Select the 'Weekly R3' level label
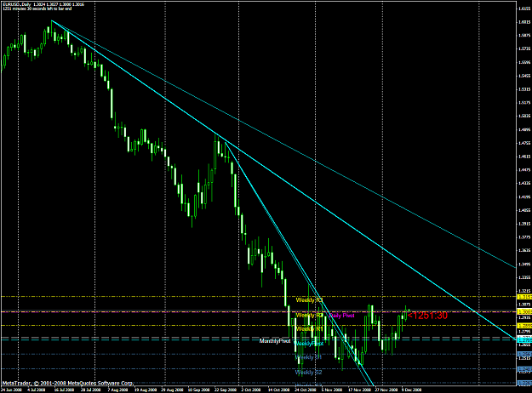Screen dimensions: 532x393 pyautogui.click(x=309, y=300)
